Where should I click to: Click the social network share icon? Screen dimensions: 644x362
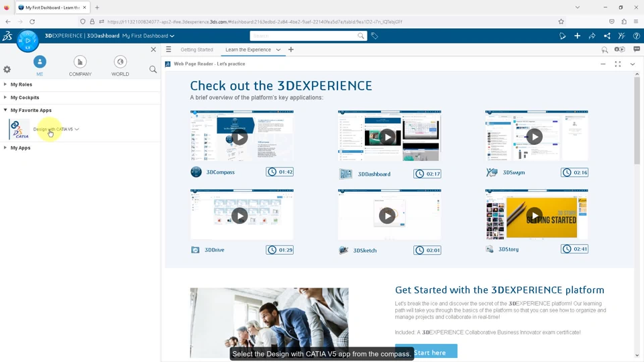(x=606, y=36)
